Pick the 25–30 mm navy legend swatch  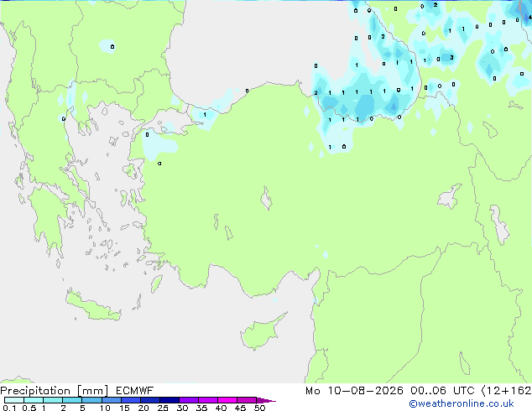pos(169,400)
